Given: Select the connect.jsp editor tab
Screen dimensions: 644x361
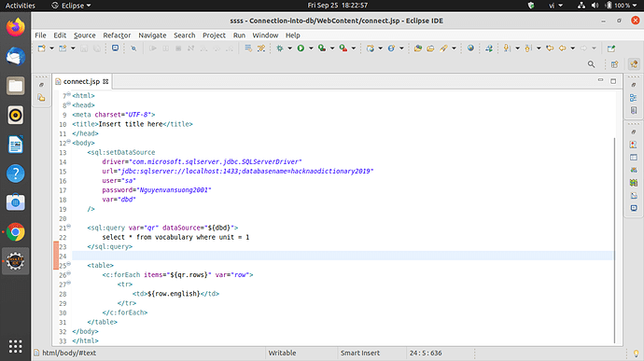Looking at the screenshot, I should click(x=81, y=81).
